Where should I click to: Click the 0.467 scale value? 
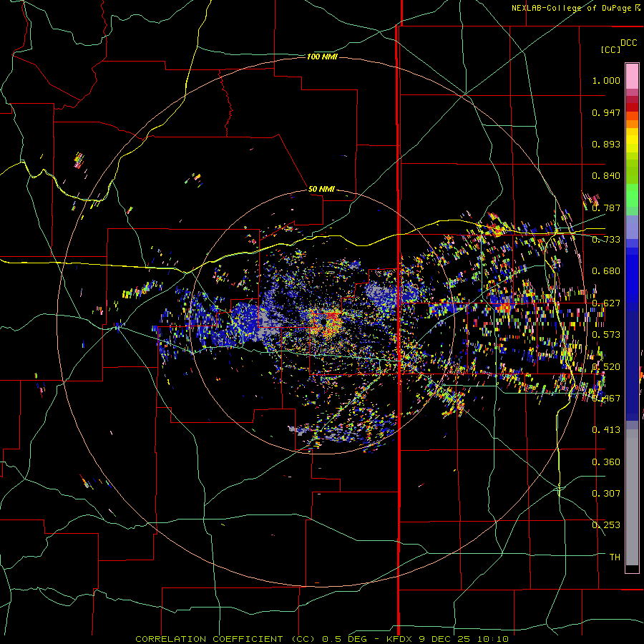coord(606,399)
